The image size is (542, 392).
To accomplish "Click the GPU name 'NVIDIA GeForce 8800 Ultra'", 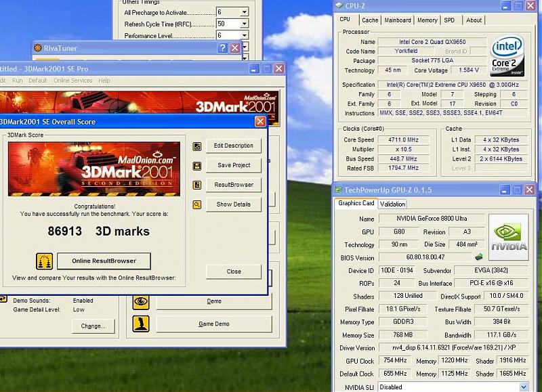I will (432, 219).
